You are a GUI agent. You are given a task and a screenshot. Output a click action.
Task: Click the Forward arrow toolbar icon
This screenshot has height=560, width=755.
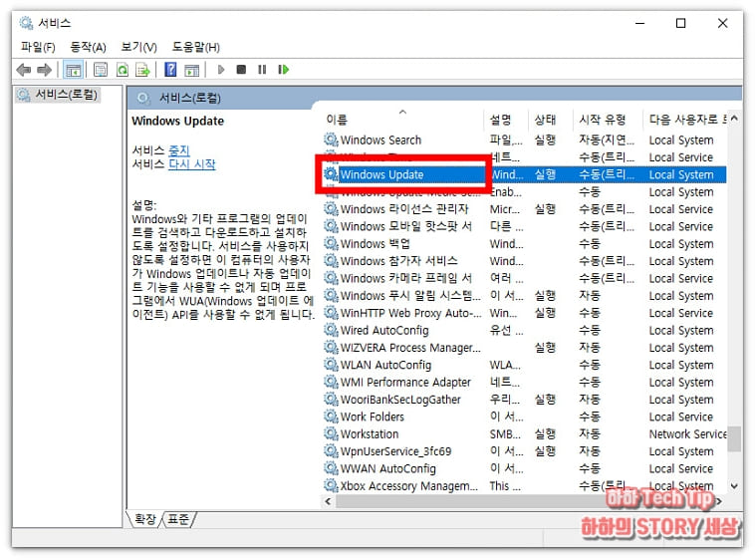click(x=44, y=71)
